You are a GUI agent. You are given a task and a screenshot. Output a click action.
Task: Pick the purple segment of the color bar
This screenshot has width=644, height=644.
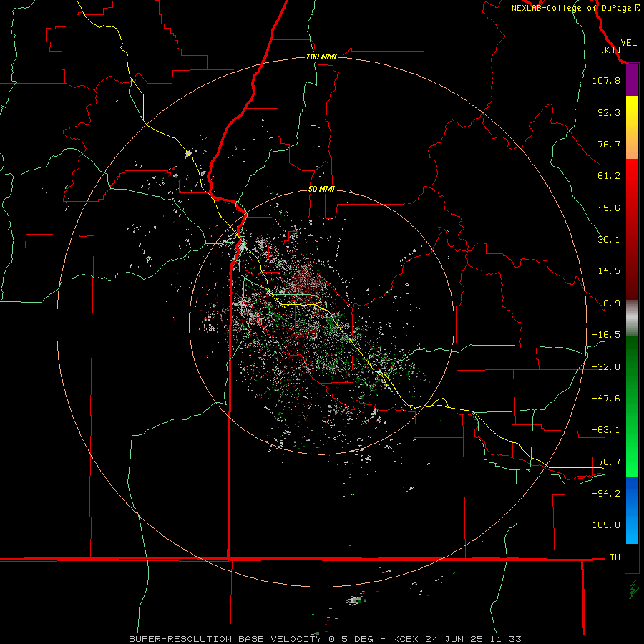[x=632, y=80]
